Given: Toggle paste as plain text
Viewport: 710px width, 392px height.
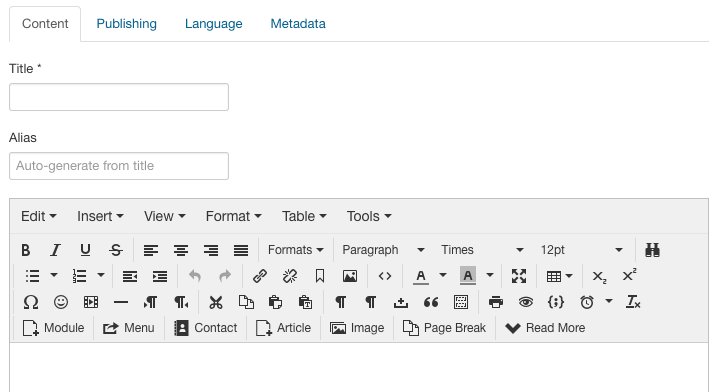Looking at the screenshot, I should pos(306,302).
